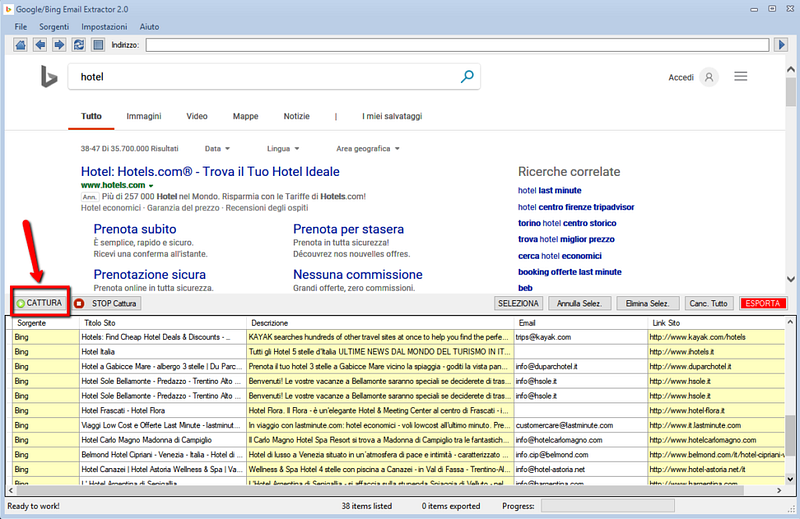Open the Bing hamburger menu icon
The height and width of the screenshot is (519, 800).
(x=741, y=76)
